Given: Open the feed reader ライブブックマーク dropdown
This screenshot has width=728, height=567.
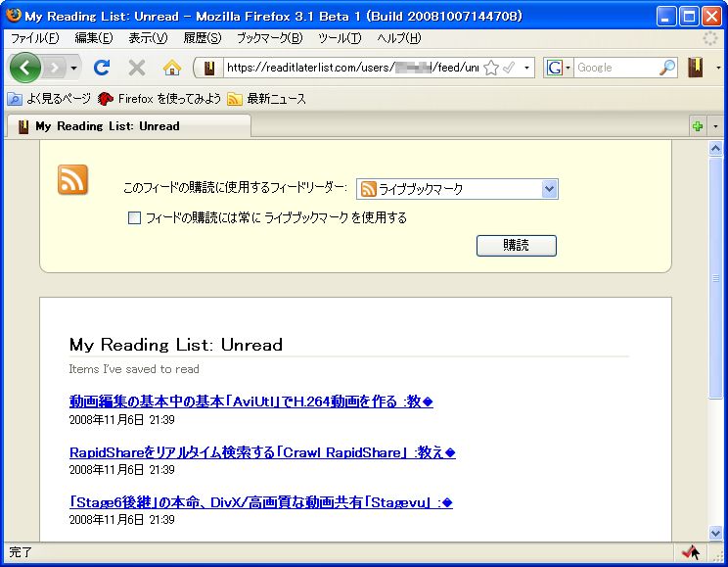Looking at the screenshot, I should coord(457,189).
